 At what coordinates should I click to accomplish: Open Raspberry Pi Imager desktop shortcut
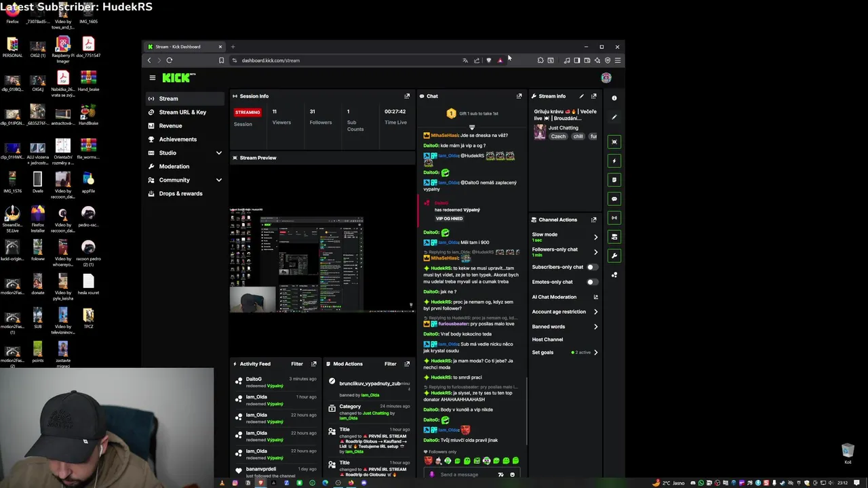coord(63,47)
